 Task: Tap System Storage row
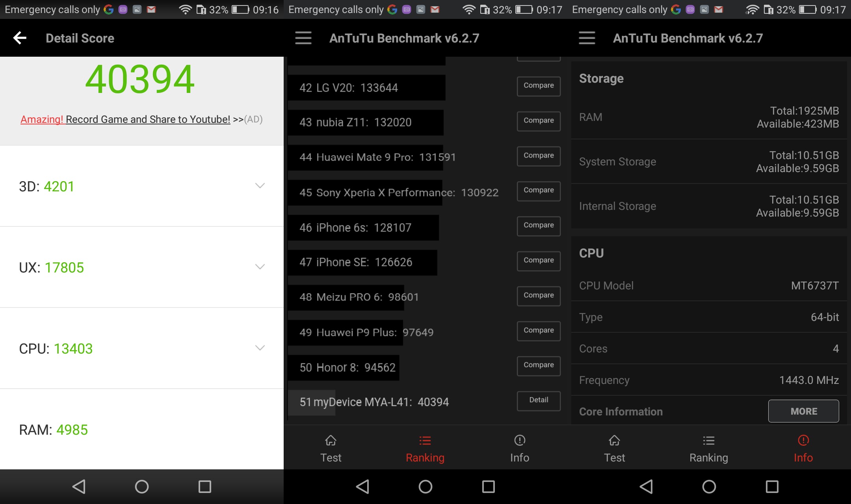(x=709, y=161)
